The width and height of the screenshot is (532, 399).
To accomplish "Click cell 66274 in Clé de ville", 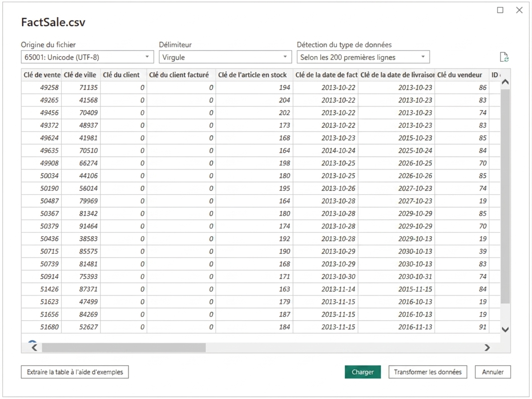I will (x=81, y=163).
